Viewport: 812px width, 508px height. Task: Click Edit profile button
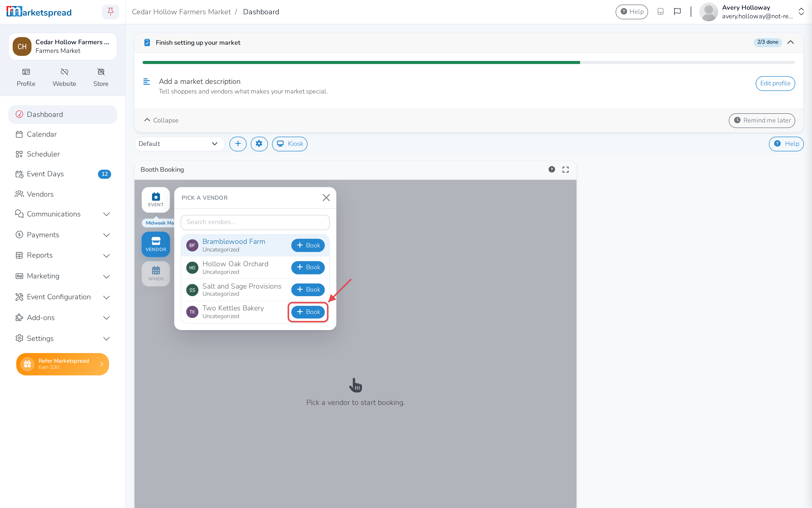775,83
